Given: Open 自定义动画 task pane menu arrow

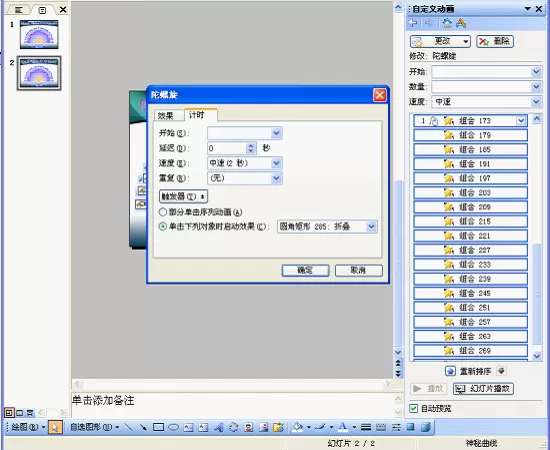Looking at the screenshot, I should [x=528, y=9].
